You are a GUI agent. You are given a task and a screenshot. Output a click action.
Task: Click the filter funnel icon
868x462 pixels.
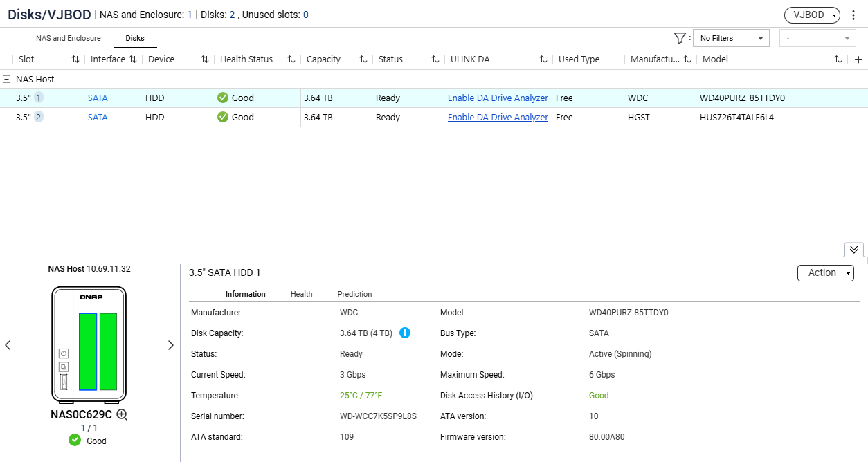[x=680, y=38]
